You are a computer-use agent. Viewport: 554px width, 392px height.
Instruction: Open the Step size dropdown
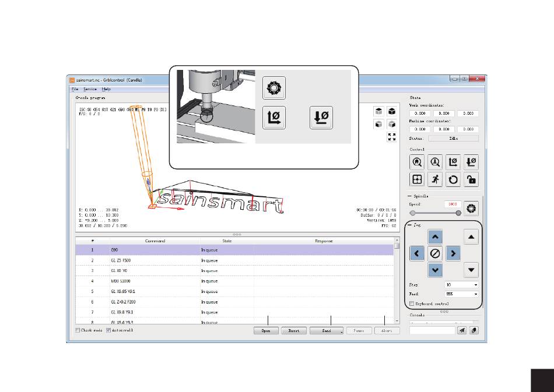(461, 285)
